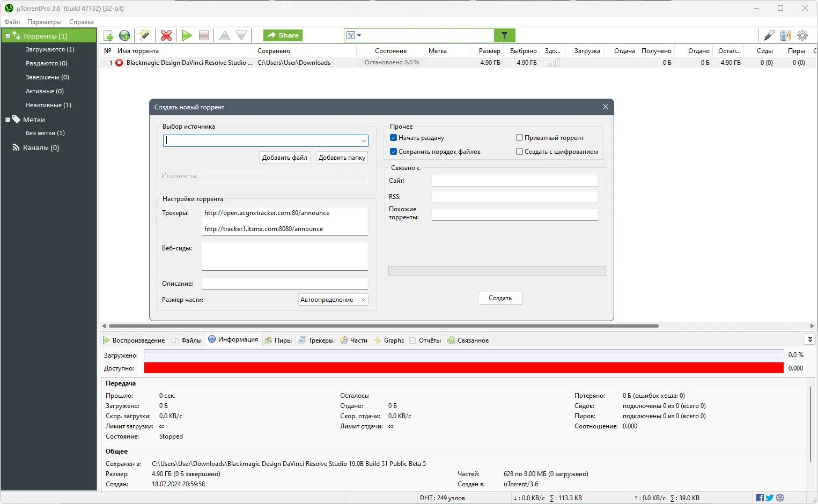The height and width of the screenshot is (504, 818).
Task: Click the Create New Torrent wand icon
Action: (144, 35)
